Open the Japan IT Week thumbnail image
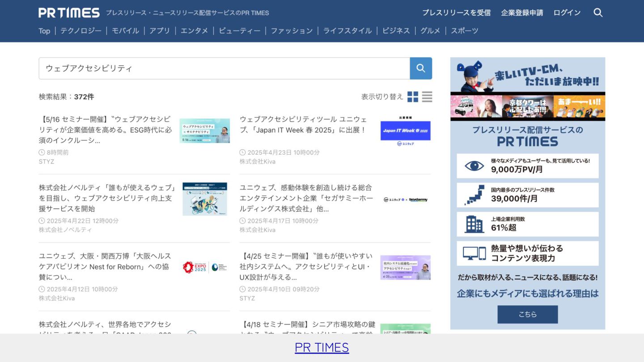Screen dimensions: 644x362 (x=406, y=131)
